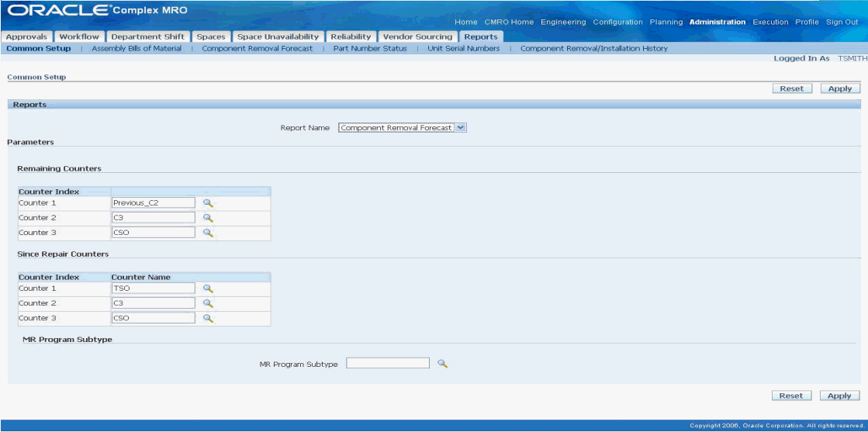Focus the Previous_C2 counter field
The height and width of the screenshot is (432, 868).
154,202
